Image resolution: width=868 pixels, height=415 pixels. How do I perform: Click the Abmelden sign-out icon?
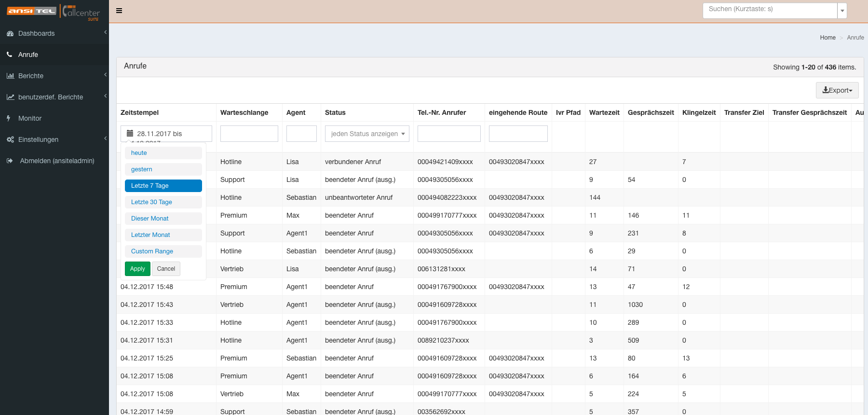[10, 161]
